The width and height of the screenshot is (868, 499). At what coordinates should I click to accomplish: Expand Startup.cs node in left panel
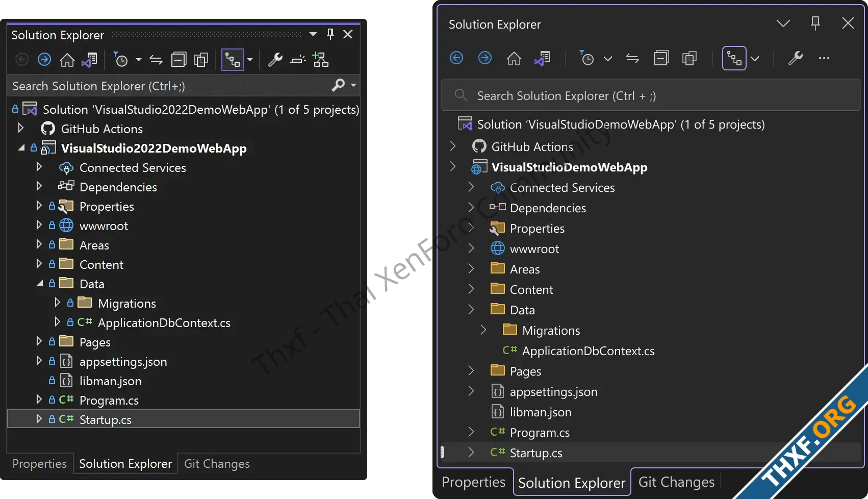(x=39, y=418)
